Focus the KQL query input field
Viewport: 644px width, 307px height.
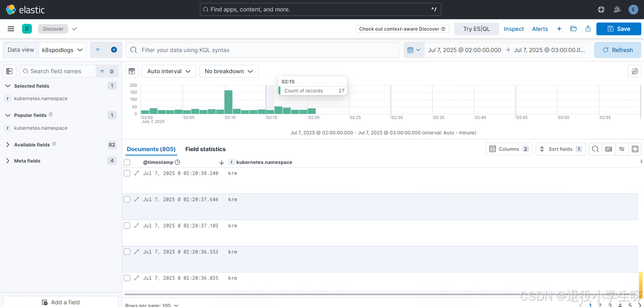click(x=263, y=50)
